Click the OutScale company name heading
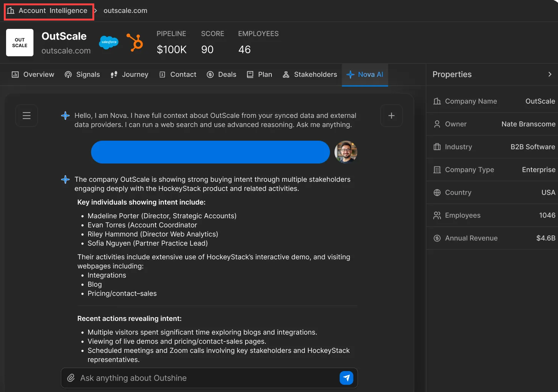This screenshot has width=558, height=392. coord(64,36)
